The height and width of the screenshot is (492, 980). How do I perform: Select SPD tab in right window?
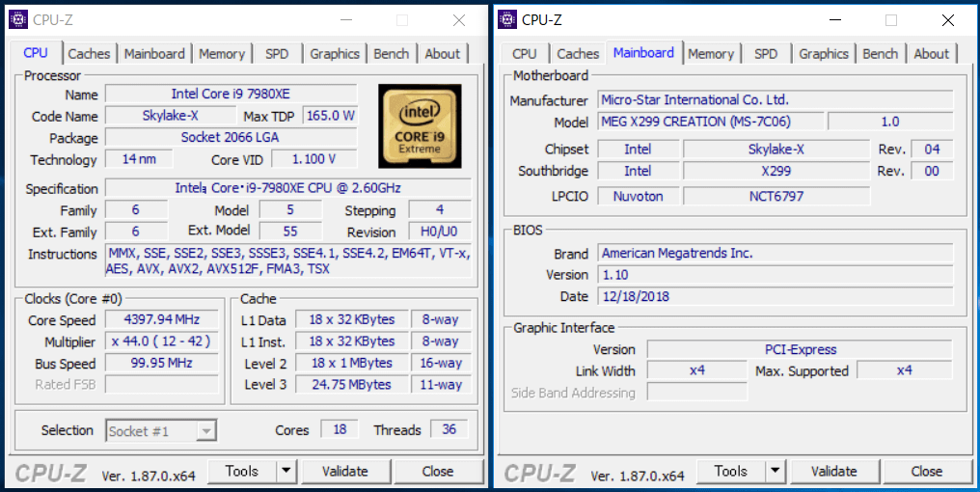(x=766, y=54)
